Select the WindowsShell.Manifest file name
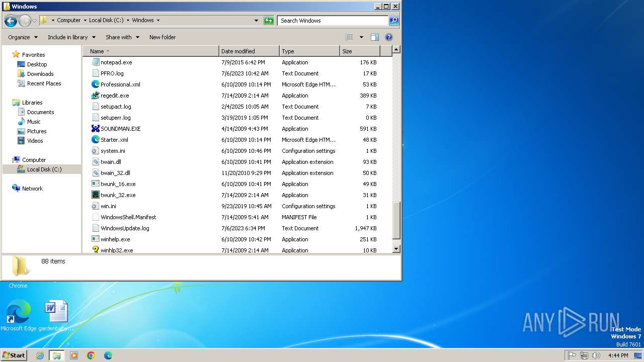This screenshot has height=362, width=644. coord(128,217)
